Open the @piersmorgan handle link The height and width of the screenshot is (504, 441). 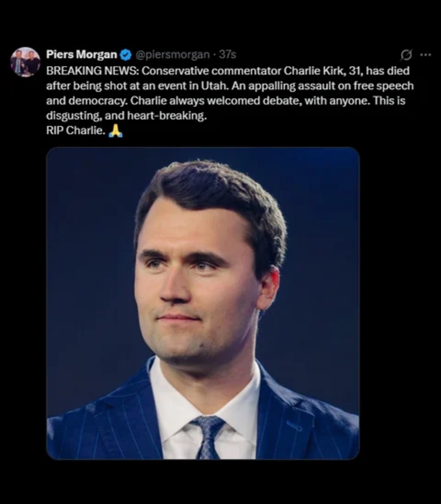(172, 55)
